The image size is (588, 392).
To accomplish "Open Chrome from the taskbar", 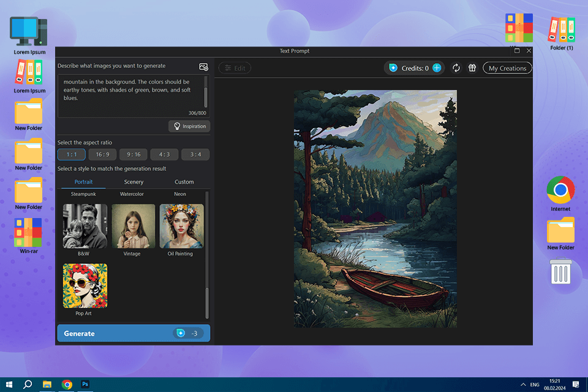I will pyautogui.click(x=67, y=385).
